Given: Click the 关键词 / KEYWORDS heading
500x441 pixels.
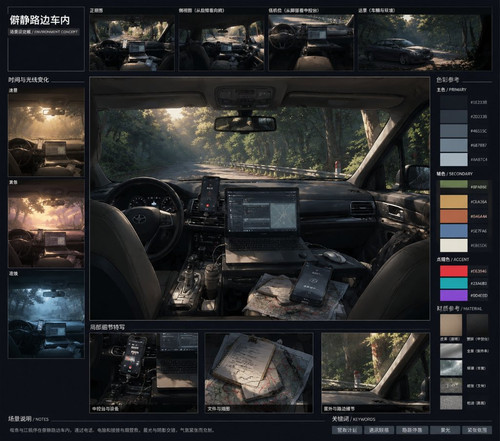Looking at the screenshot, I should (x=353, y=419).
